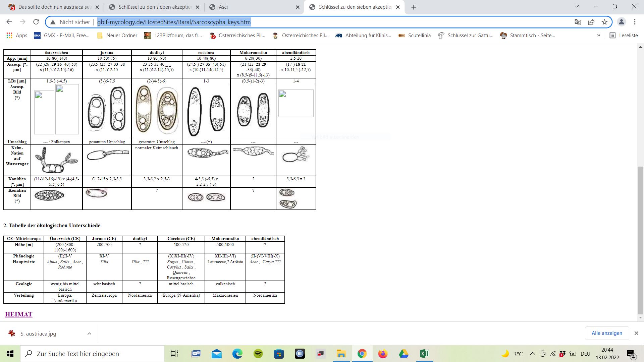Click the HEIMAT link
Image resolution: width=644 pixels, height=362 pixels.
(19, 314)
